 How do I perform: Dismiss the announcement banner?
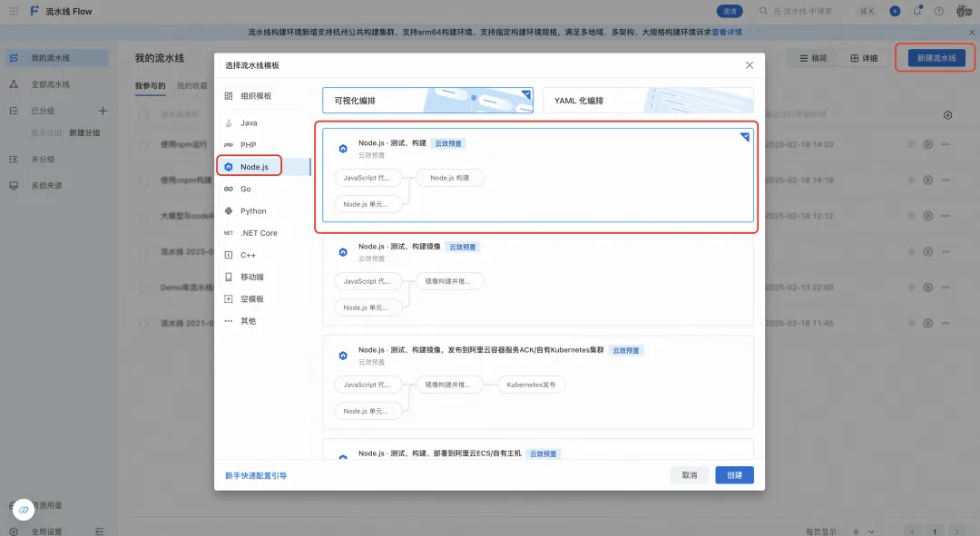click(x=972, y=33)
